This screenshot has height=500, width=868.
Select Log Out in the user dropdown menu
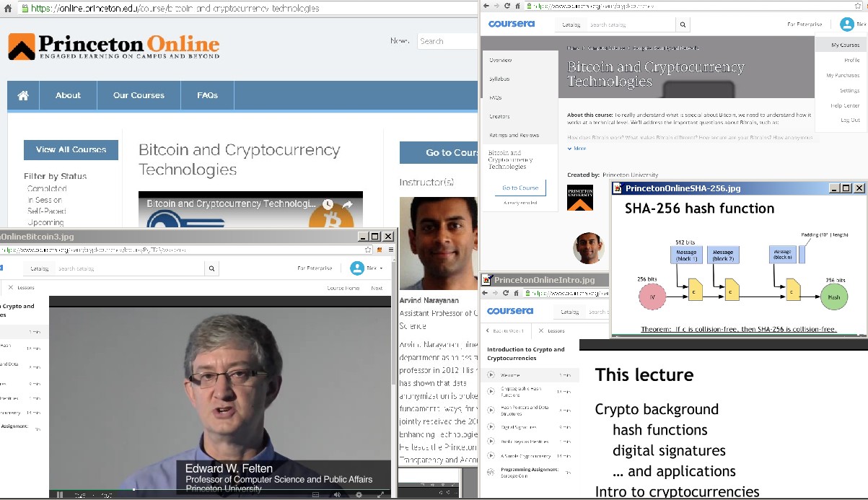850,120
